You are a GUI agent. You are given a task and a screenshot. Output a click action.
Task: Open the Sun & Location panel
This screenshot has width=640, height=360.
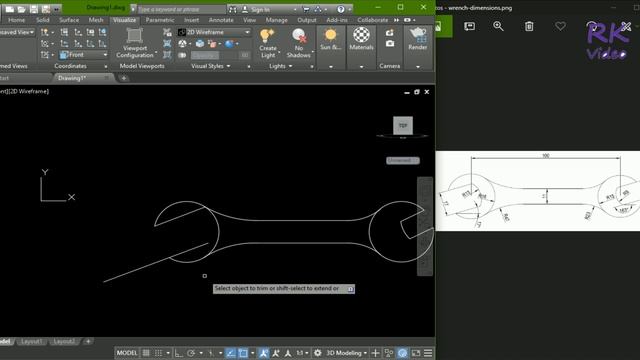click(x=331, y=39)
